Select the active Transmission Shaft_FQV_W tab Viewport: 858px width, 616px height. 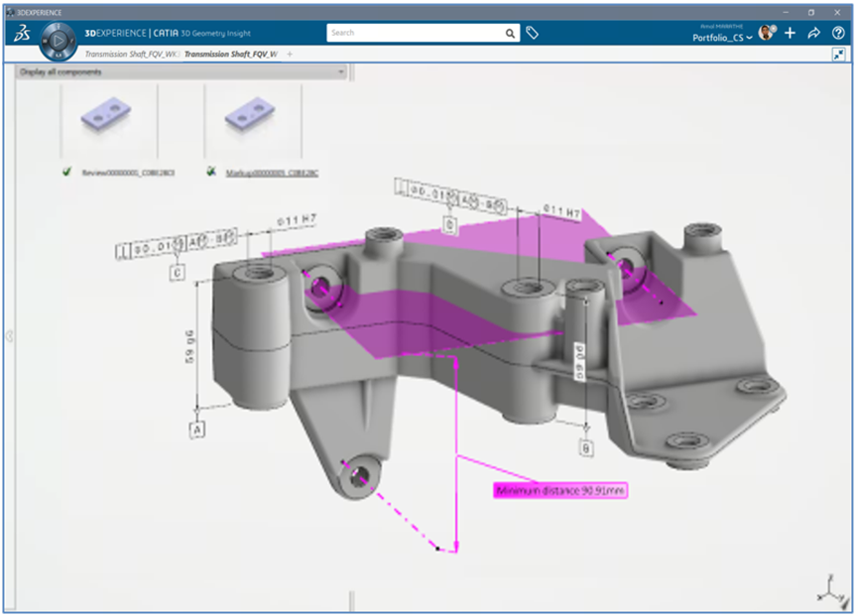[x=231, y=55]
